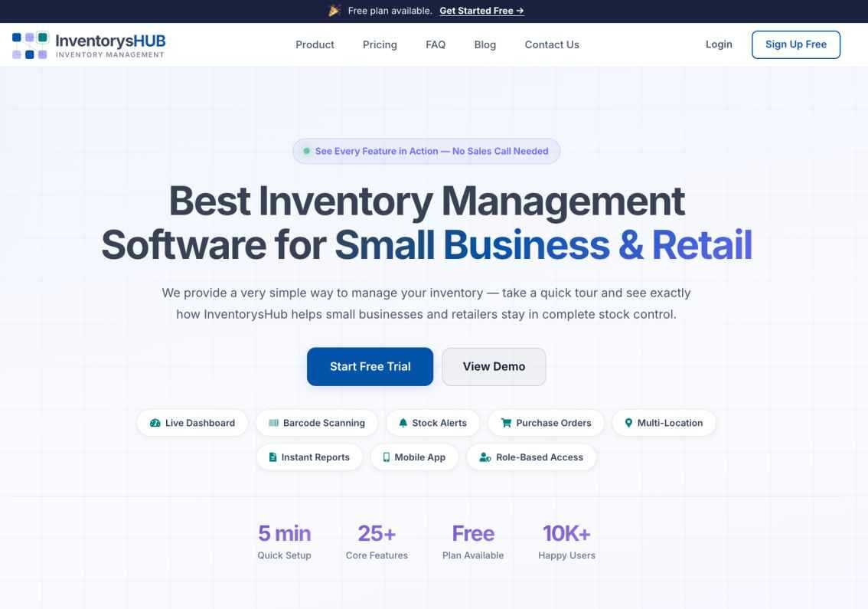The image size is (868, 609).
Task: Click the Purchase Orders cart icon
Action: coord(506,423)
